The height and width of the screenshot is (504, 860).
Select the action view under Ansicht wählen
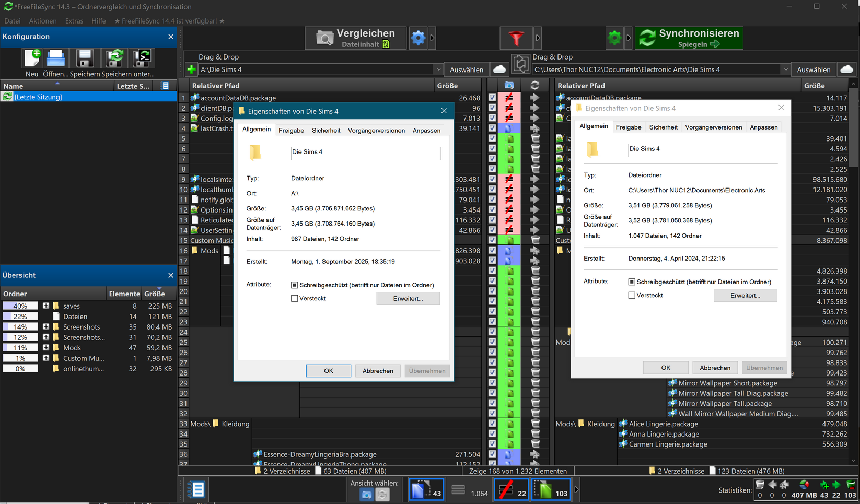(382, 495)
